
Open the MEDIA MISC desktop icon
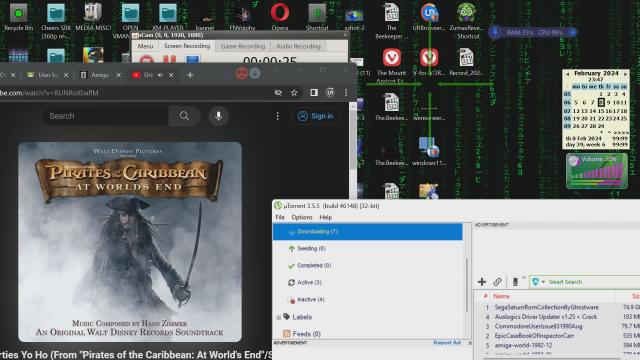tap(93, 16)
